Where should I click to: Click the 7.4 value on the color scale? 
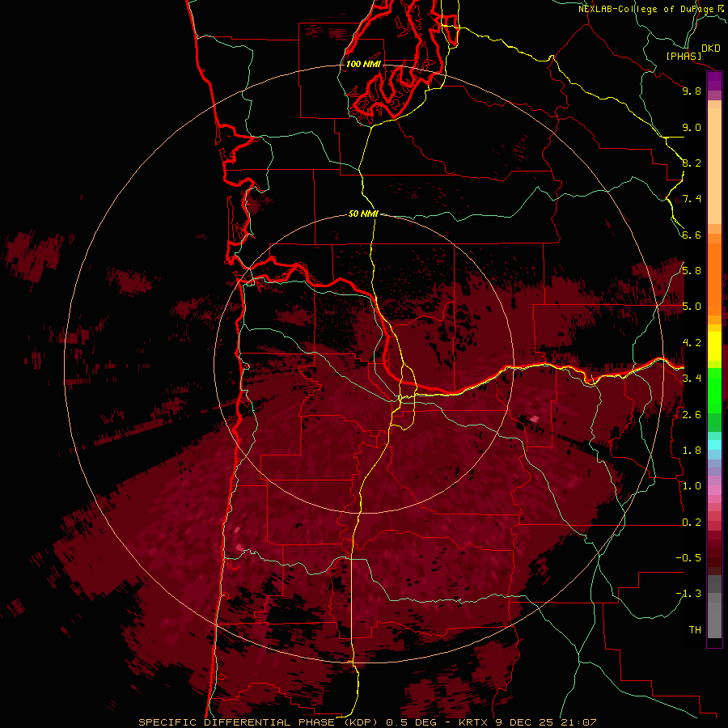point(692,199)
